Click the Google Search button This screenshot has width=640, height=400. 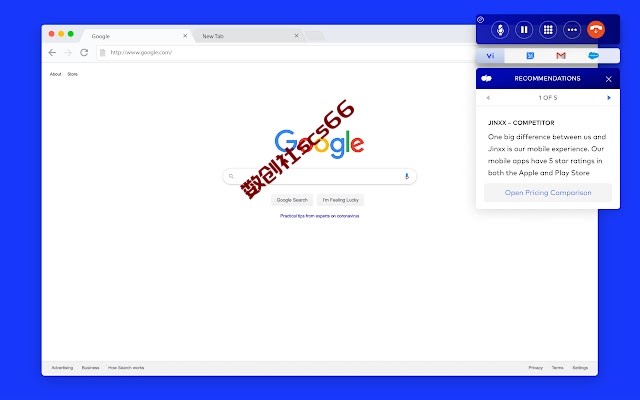tap(292, 200)
